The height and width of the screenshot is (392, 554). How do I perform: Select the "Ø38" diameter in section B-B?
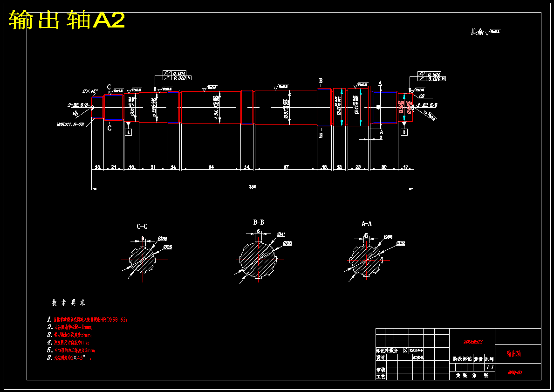point(287,243)
